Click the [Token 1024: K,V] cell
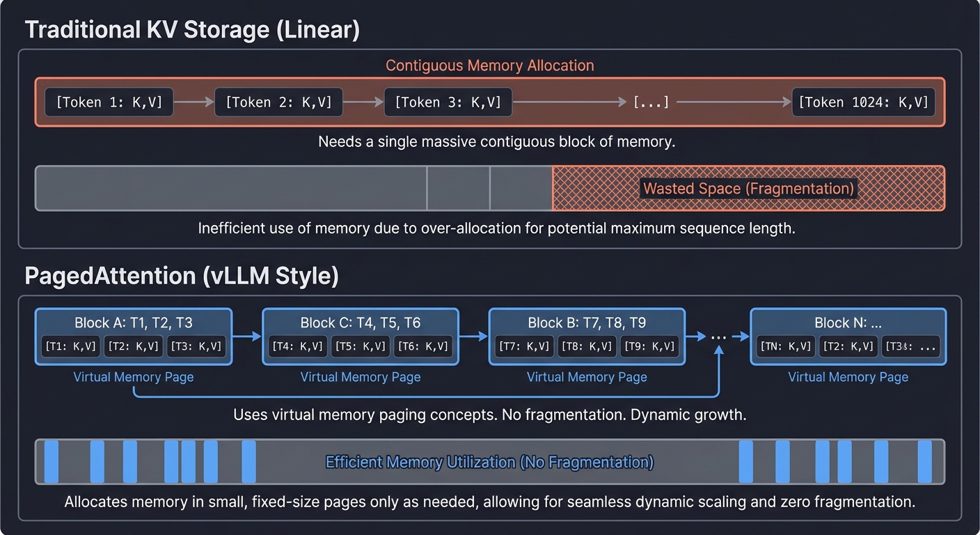 click(863, 102)
